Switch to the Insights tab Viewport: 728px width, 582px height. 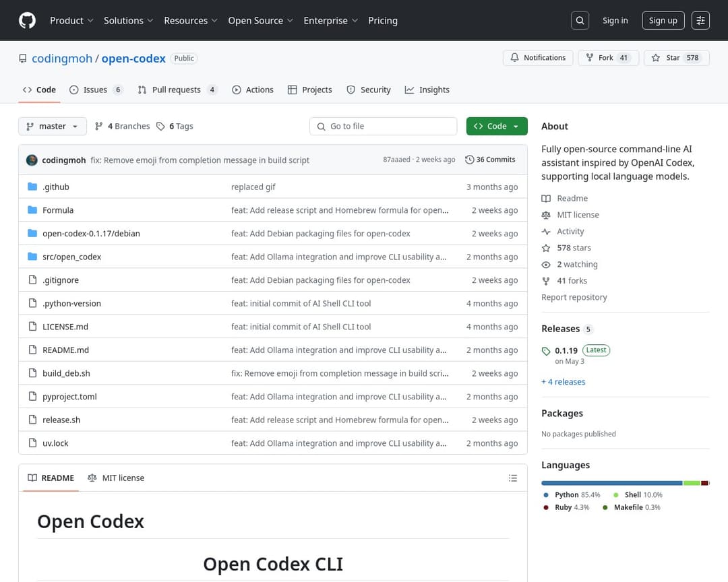pyautogui.click(x=427, y=90)
